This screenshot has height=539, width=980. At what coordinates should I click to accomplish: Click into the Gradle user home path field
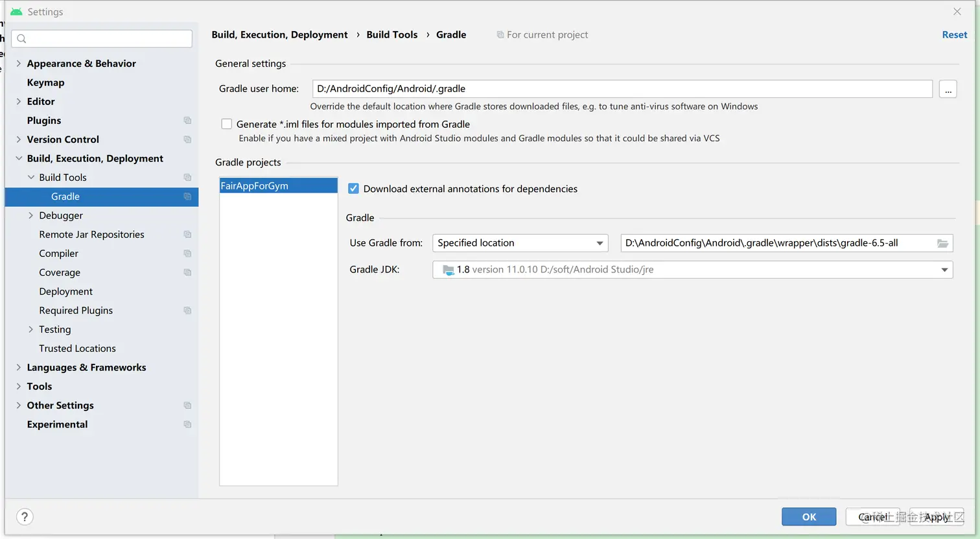point(622,89)
